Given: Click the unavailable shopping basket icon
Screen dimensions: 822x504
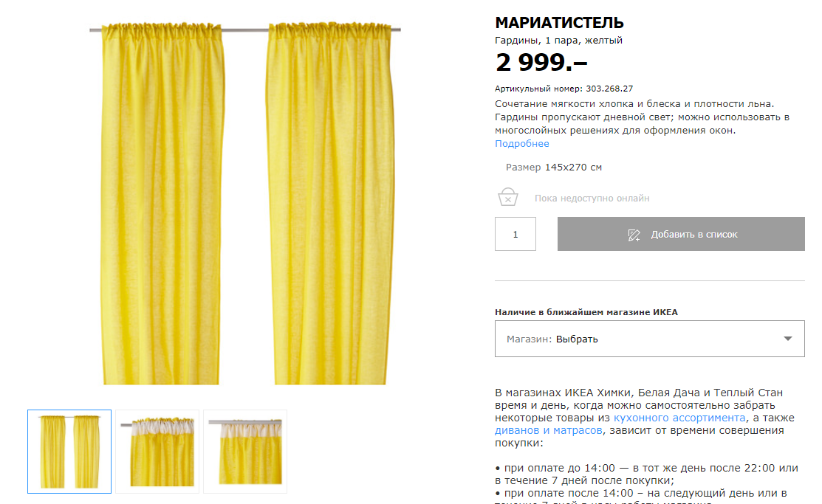Looking at the screenshot, I should click(507, 197).
